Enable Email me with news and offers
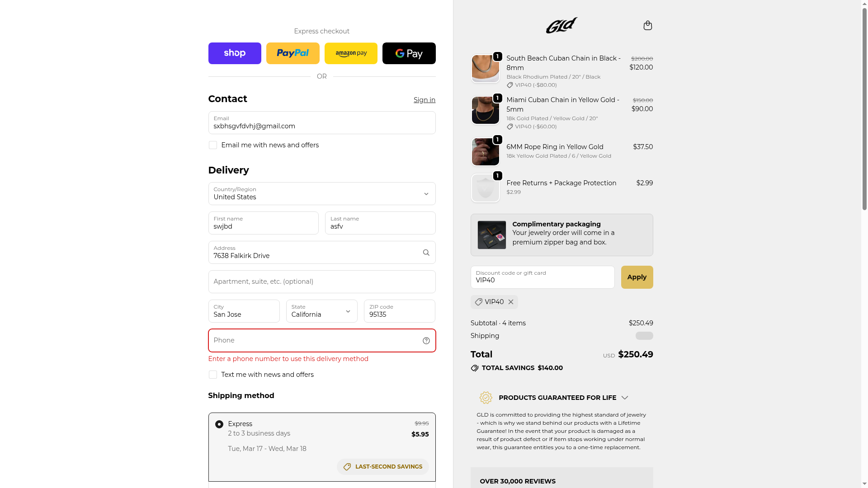 (213, 145)
